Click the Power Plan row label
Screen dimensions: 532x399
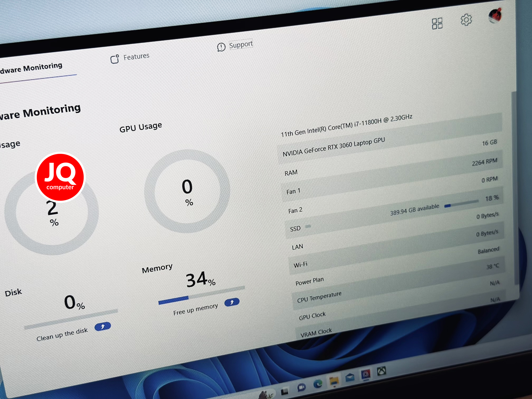310,281
